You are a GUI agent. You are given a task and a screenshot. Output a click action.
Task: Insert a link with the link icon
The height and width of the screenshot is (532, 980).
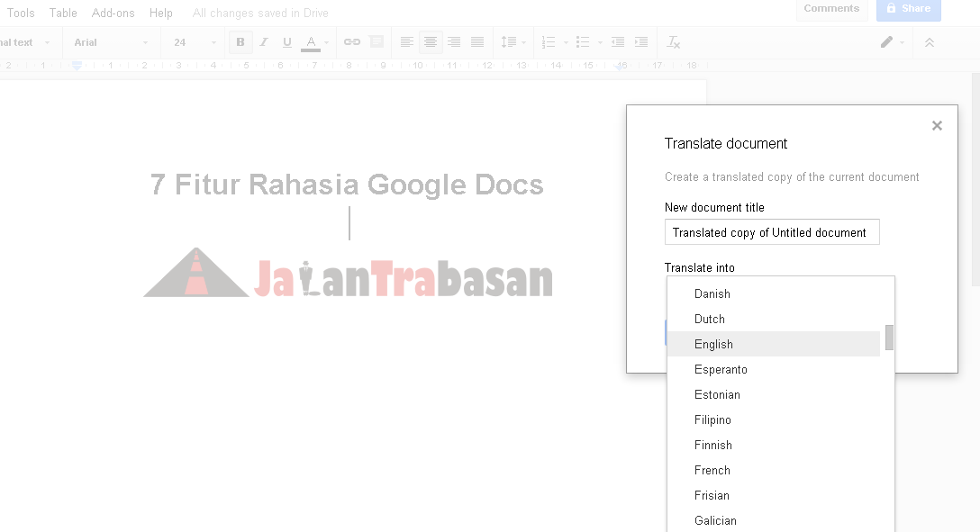[352, 42]
